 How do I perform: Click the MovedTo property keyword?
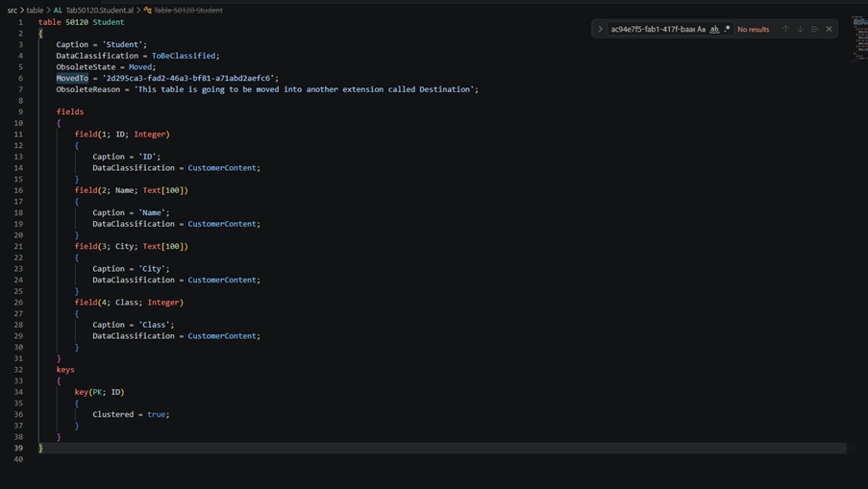72,78
